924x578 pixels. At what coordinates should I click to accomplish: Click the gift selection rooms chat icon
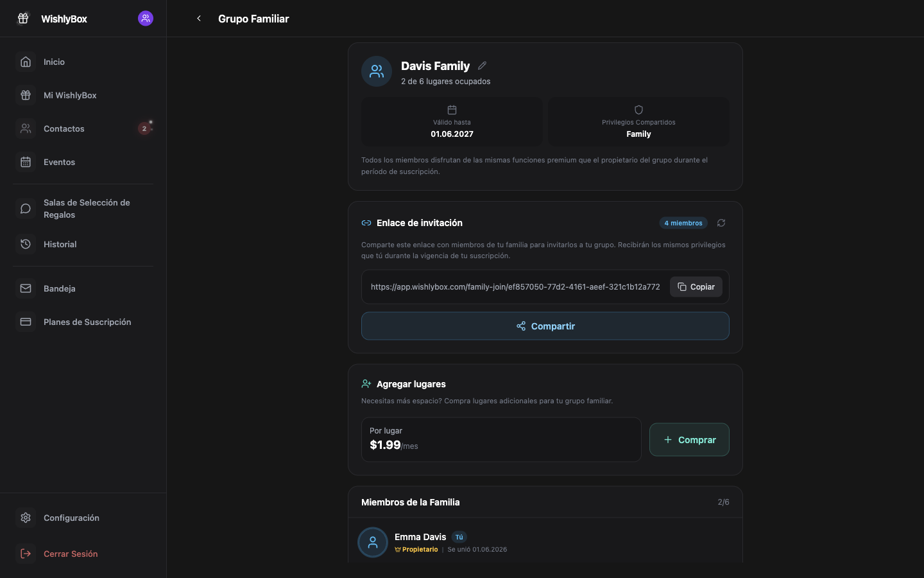point(26,209)
